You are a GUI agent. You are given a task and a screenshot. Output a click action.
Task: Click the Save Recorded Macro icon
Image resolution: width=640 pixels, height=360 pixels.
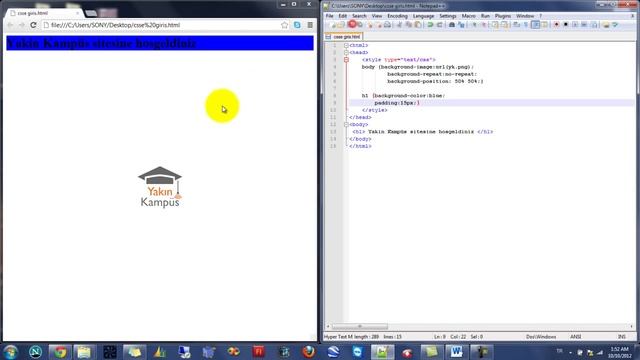[594, 25]
